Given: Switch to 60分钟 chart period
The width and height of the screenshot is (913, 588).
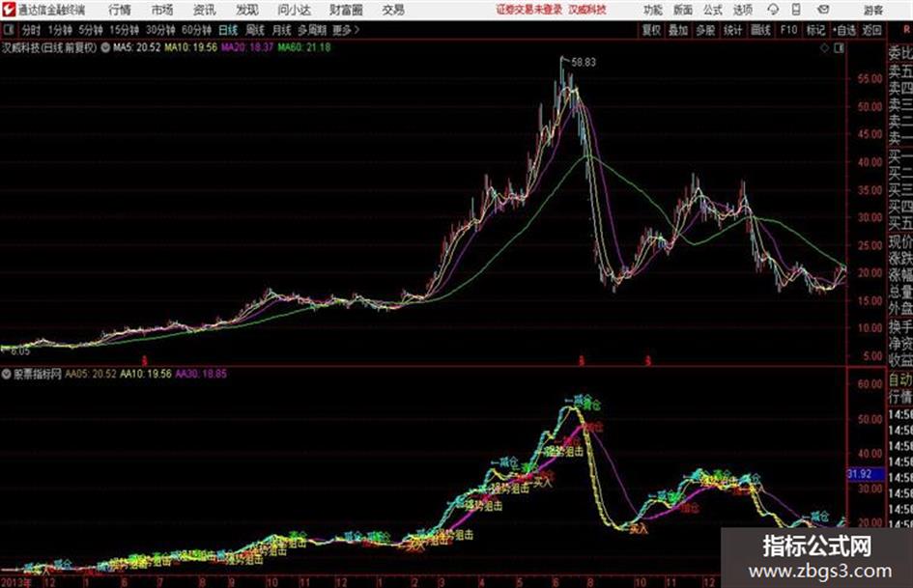Looking at the screenshot, I should coord(197,30).
